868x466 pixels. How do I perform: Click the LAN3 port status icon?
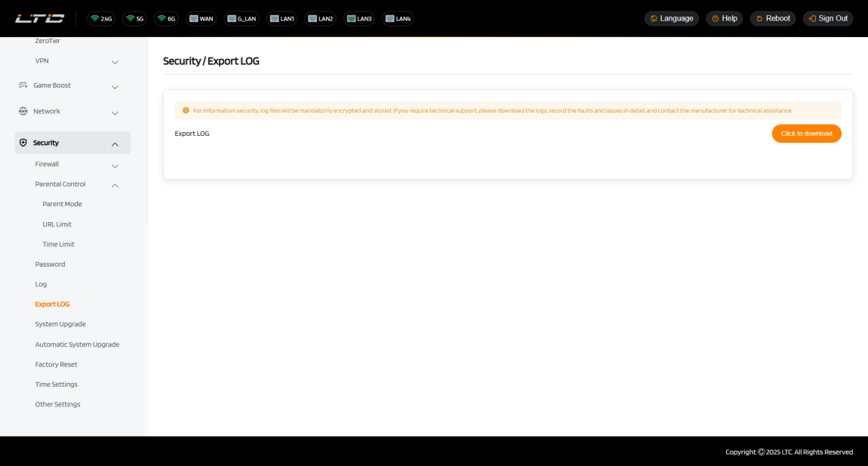coord(359,18)
